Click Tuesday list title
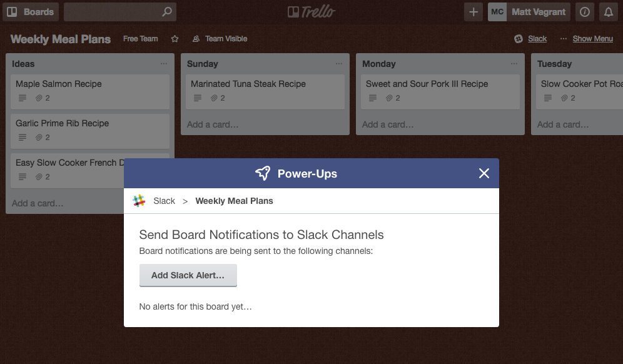Viewport: 623px width, 364px height. pyautogui.click(x=554, y=64)
